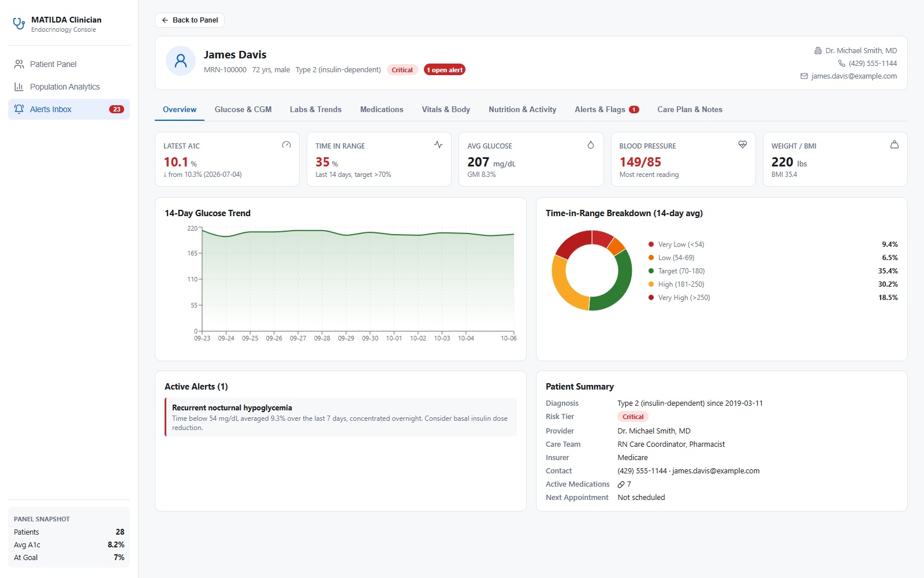Screen dimensions: 924x578
Task: View the Alerts & Flags tab
Action: (607, 109)
